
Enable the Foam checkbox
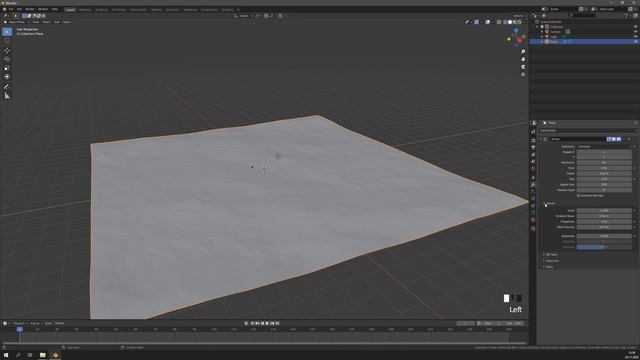(x=548, y=254)
